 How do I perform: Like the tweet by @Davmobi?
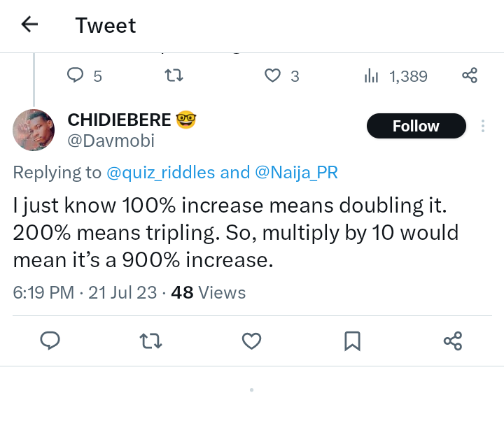point(251,341)
